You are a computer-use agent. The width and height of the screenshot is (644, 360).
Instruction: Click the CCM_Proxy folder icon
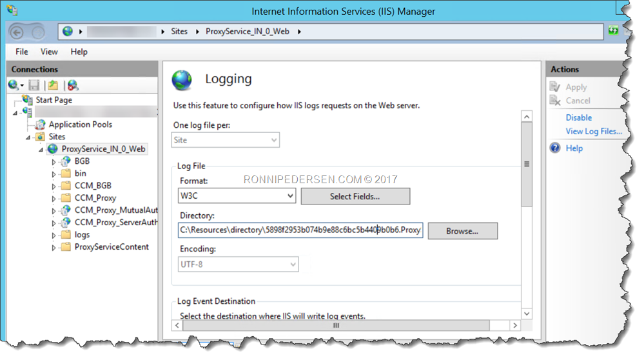(x=66, y=198)
